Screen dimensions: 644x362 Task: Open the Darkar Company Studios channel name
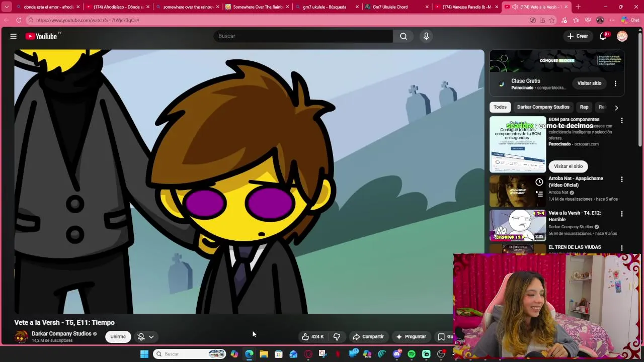click(61, 334)
